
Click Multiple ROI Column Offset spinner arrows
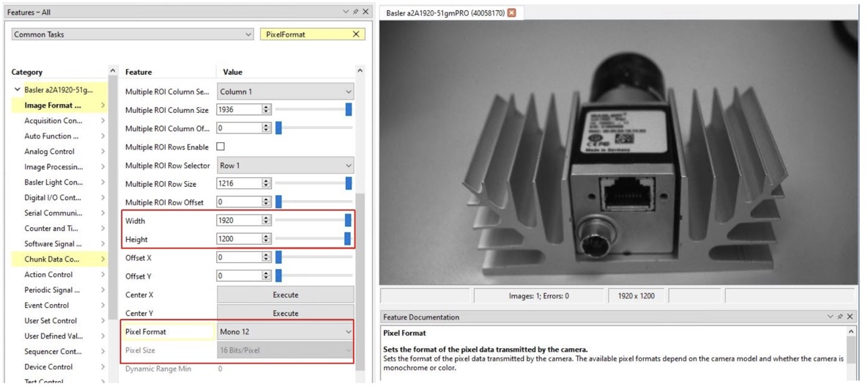(267, 128)
